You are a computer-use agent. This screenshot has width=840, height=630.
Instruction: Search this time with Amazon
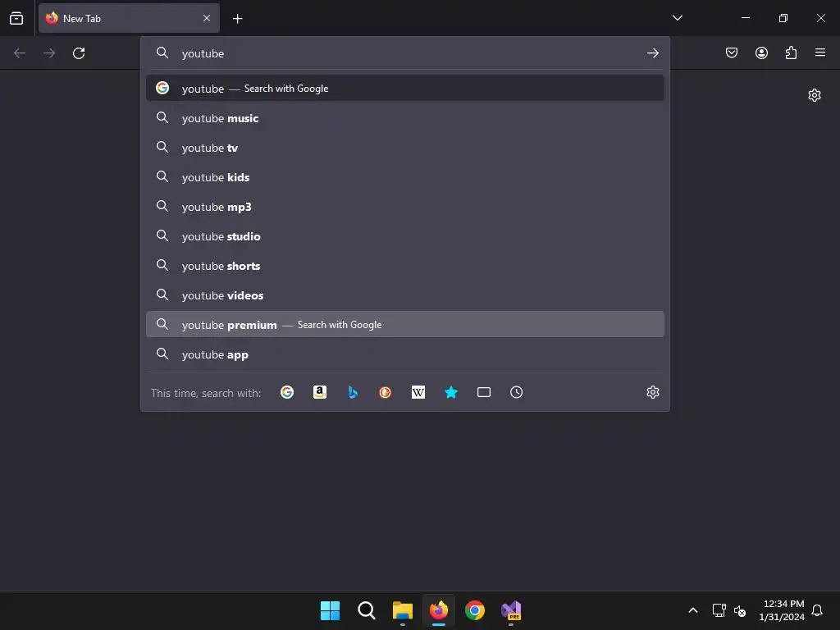(320, 392)
